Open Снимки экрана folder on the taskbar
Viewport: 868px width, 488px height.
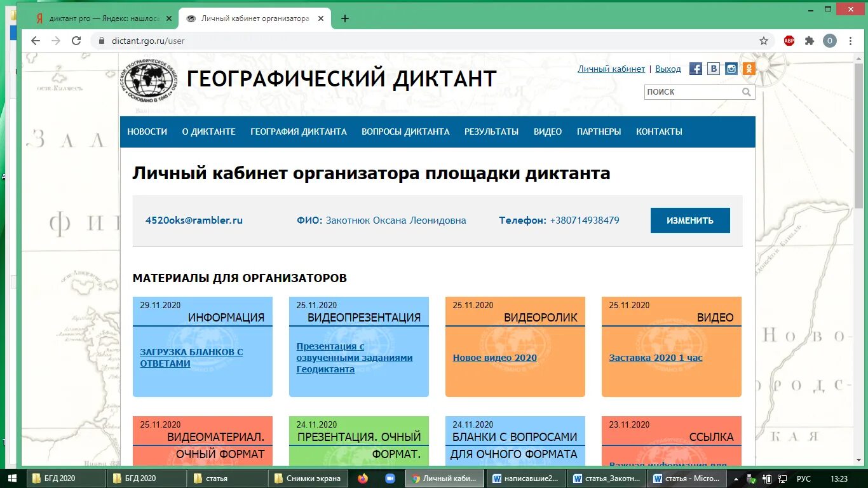[308, 478]
